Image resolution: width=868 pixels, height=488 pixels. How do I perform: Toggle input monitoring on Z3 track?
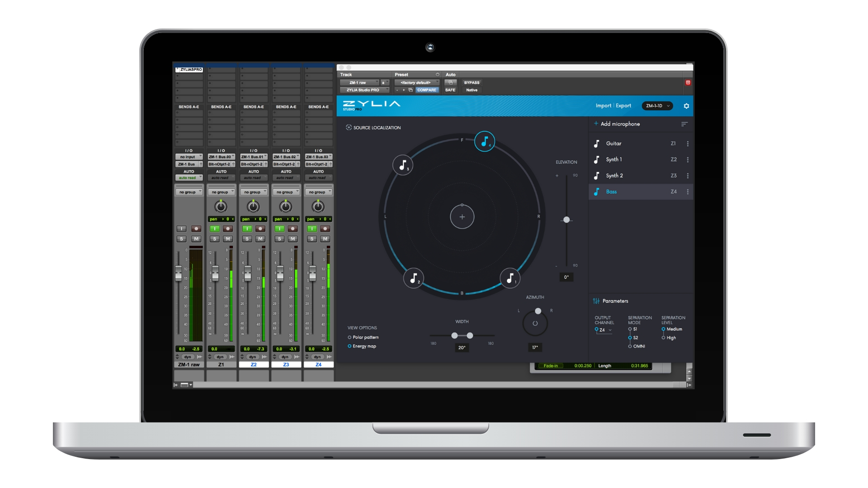pos(279,229)
